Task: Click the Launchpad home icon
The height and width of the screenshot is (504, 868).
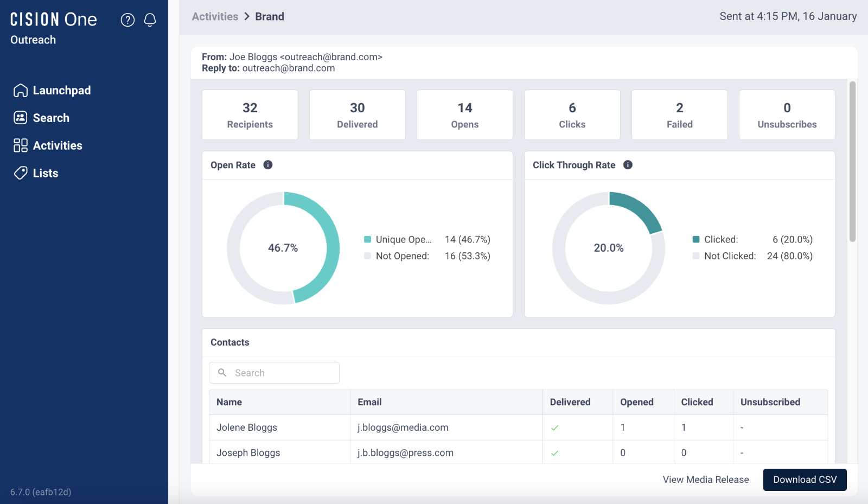Action: 21,90
